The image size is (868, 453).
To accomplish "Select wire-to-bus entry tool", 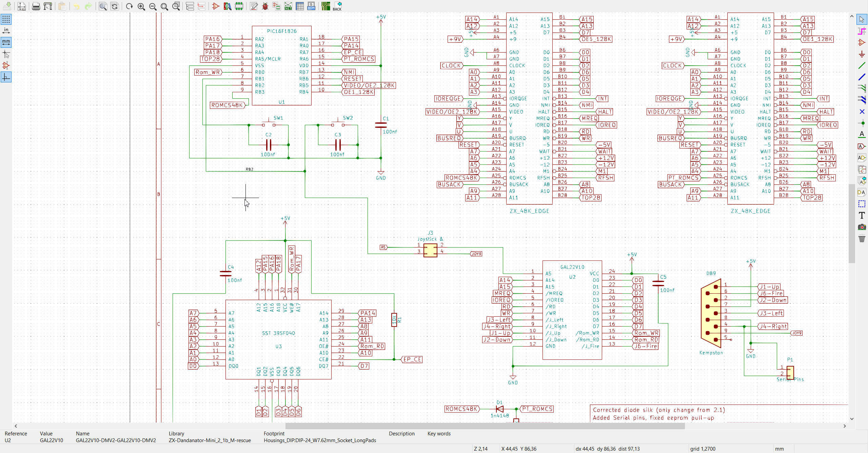I will tap(862, 88).
